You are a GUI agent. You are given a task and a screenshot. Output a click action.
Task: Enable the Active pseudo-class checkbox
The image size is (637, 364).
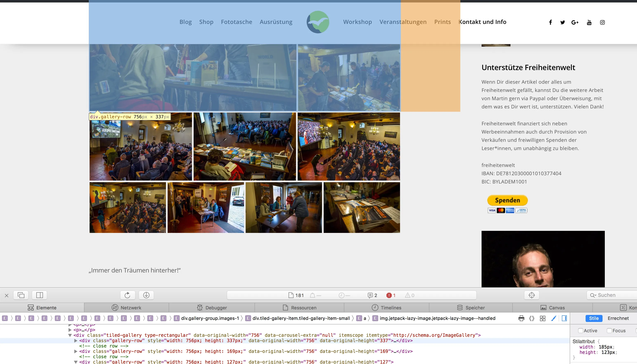coord(581,331)
